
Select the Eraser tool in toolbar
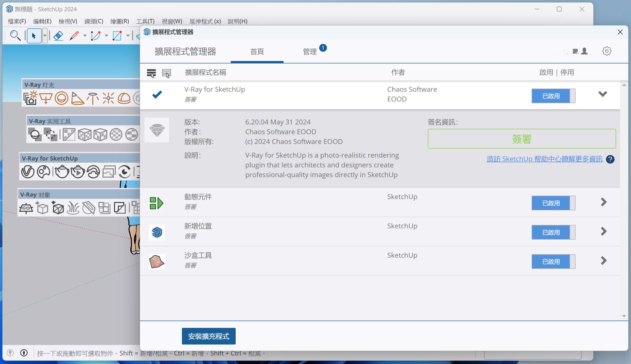point(58,36)
